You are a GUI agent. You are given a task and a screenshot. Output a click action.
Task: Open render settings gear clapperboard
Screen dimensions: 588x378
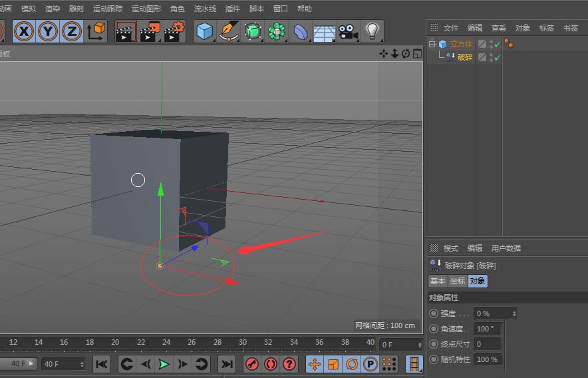pyautogui.click(x=174, y=31)
